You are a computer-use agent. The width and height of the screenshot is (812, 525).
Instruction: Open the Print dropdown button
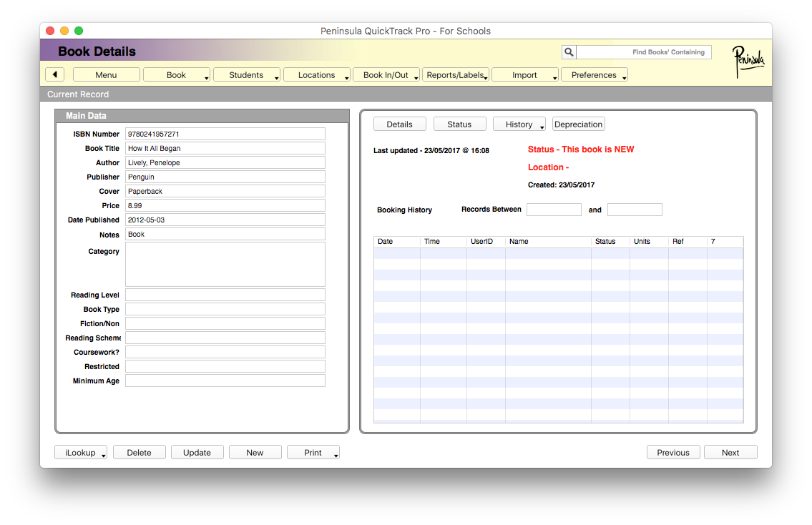tap(313, 453)
